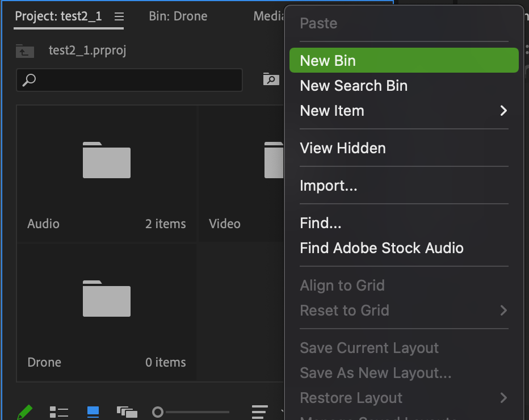Screen dimensions: 529x420
Task: Open the Project panel hamburger menu
Action: coord(119,16)
